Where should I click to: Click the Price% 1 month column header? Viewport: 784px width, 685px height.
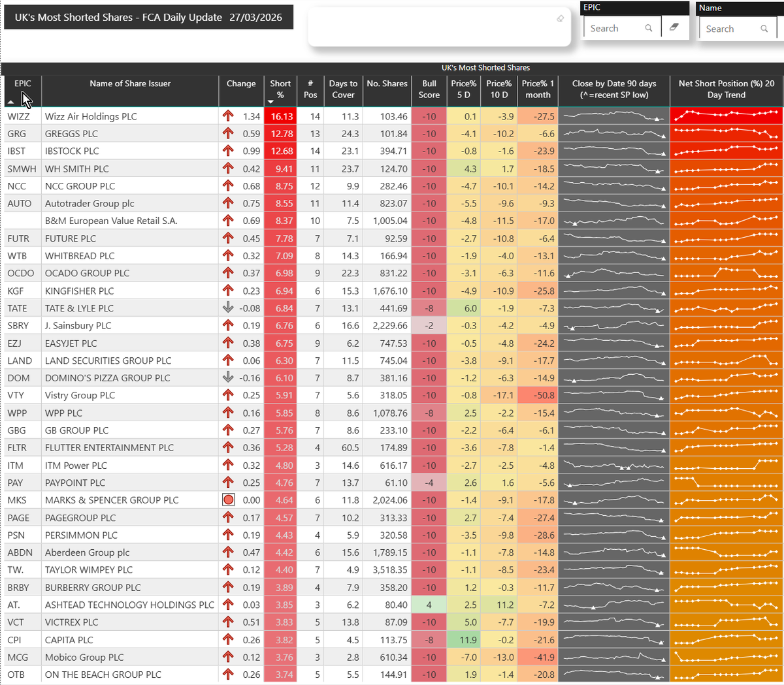(538, 89)
